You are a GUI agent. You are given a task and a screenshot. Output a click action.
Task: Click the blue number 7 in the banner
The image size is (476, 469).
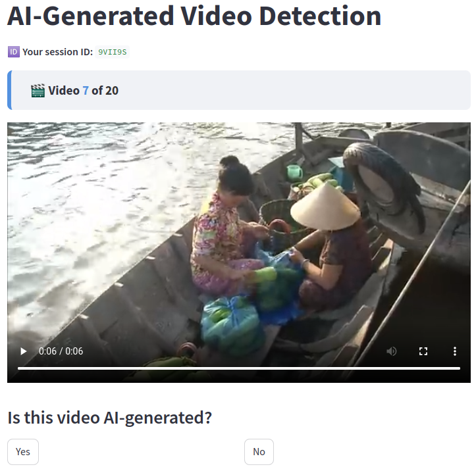tap(86, 90)
